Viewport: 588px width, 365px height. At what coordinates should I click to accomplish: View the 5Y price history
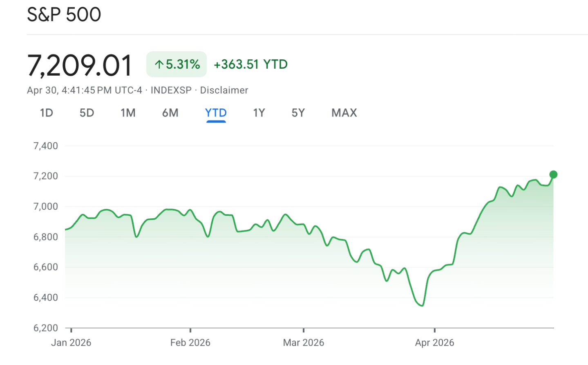click(298, 113)
